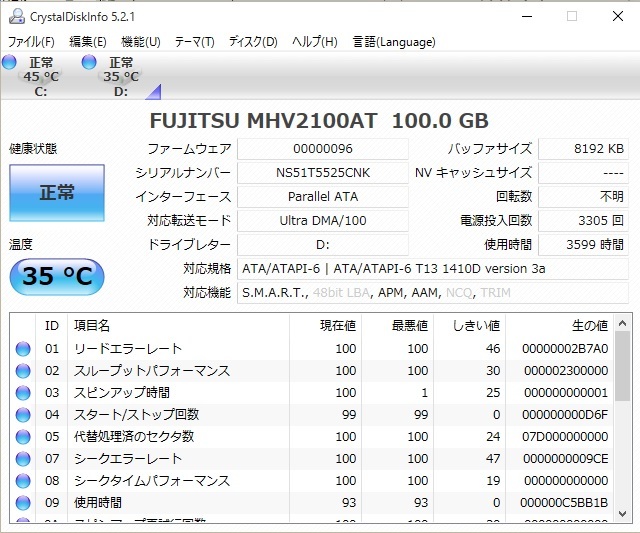
Task: Open the 編集(E) menu
Action: 88,42
